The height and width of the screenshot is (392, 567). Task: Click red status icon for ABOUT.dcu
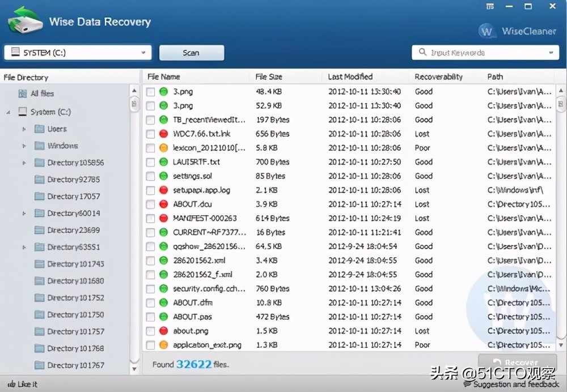coord(164,204)
